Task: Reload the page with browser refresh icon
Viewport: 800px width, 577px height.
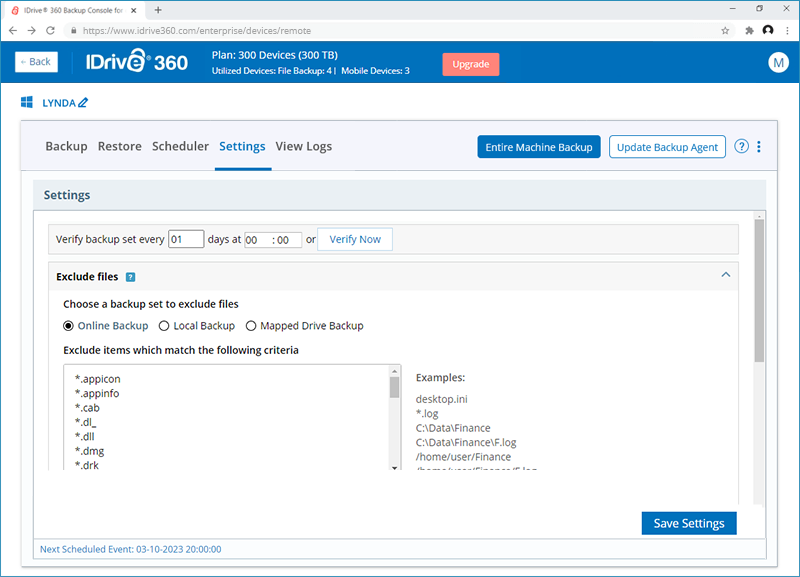Action: pos(52,30)
